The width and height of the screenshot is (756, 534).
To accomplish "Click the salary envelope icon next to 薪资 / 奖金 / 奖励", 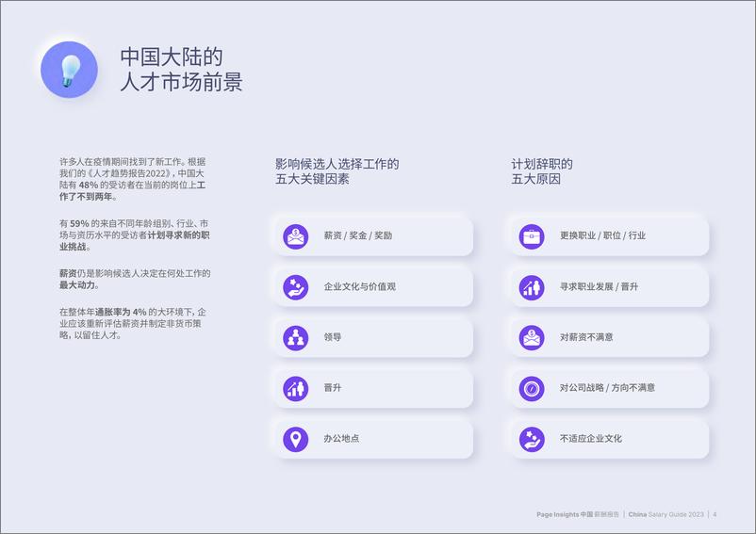I will coord(296,236).
